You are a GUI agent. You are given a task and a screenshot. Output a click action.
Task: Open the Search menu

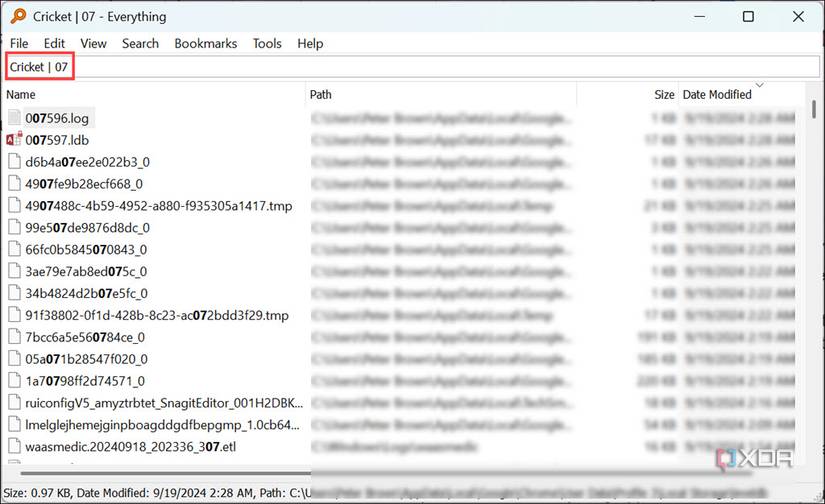140,44
